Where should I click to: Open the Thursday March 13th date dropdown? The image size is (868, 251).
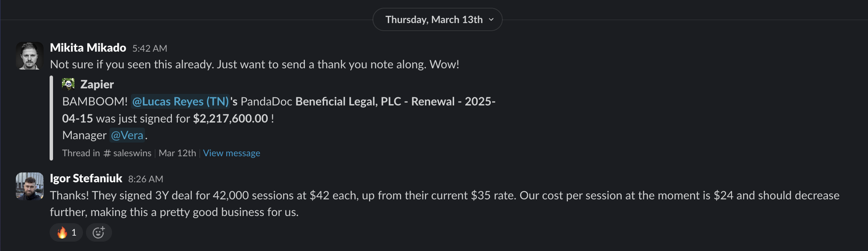click(437, 19)
